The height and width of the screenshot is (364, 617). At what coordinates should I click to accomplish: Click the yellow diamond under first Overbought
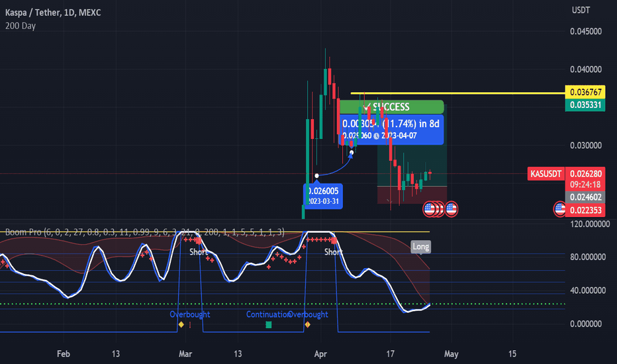coord(181,325)
